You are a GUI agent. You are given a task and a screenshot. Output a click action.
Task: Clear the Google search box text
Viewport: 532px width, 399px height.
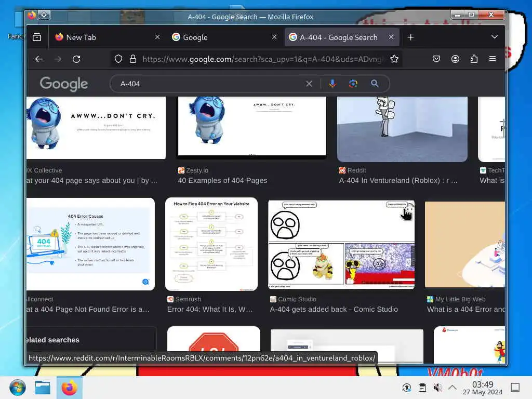309,84
